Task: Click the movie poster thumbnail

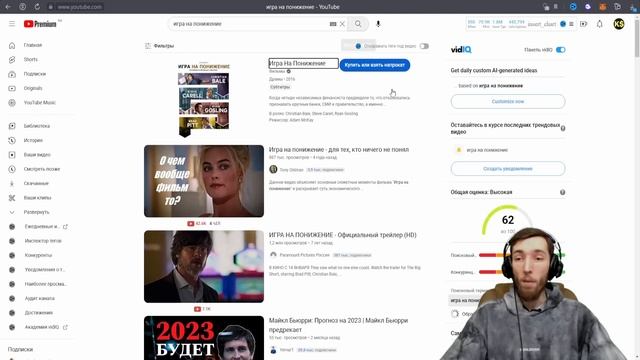Action: pos(204,100)
